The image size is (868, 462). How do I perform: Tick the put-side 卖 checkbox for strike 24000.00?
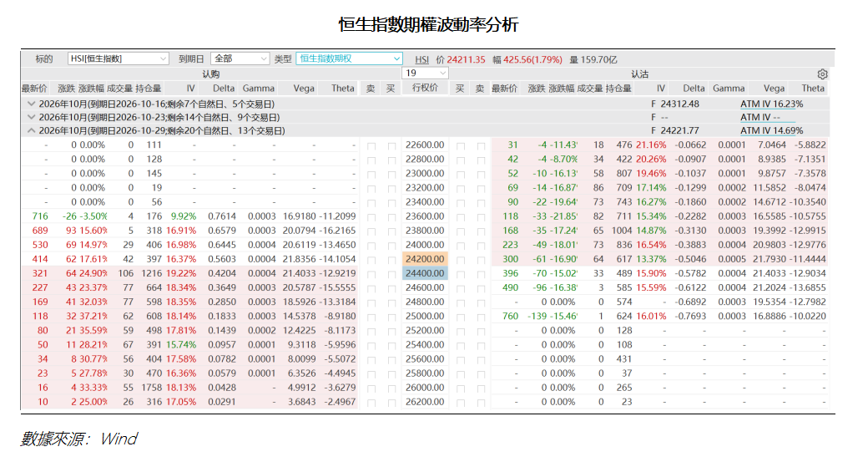(481, 246)
